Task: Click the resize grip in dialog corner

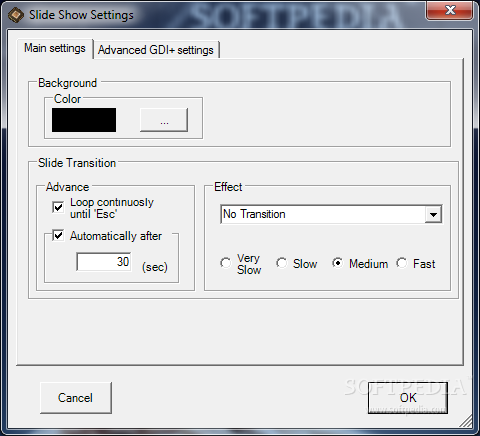Action: pyautogui.click(x=466, y=421)
